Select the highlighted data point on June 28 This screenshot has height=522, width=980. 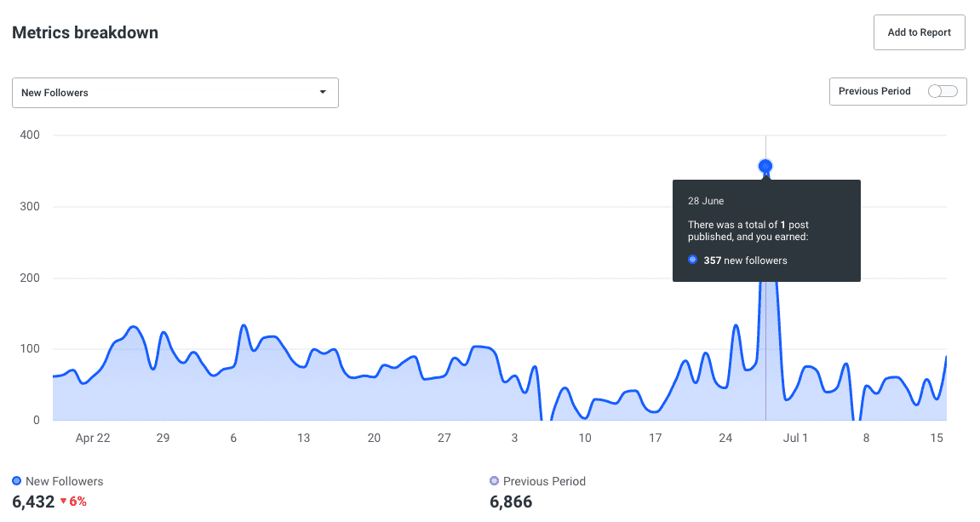[765, 167]
